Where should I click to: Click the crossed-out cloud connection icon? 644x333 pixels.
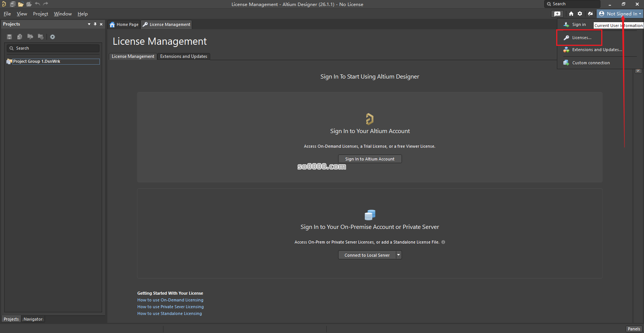(590, 14)
